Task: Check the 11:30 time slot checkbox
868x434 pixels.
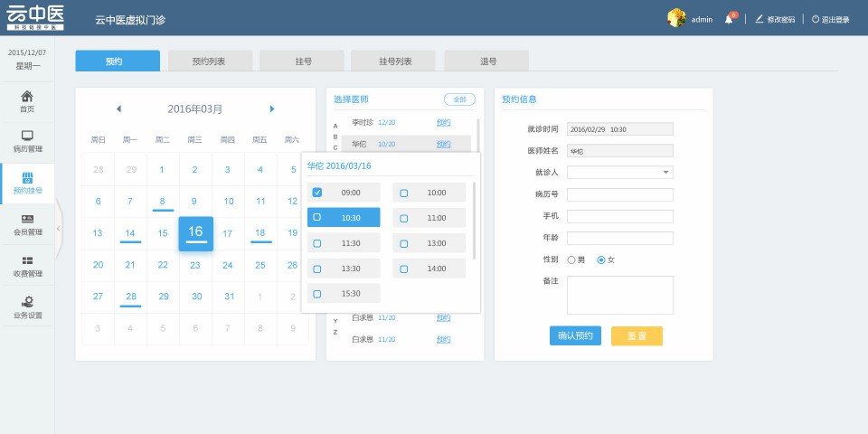Action: [316, 243]
